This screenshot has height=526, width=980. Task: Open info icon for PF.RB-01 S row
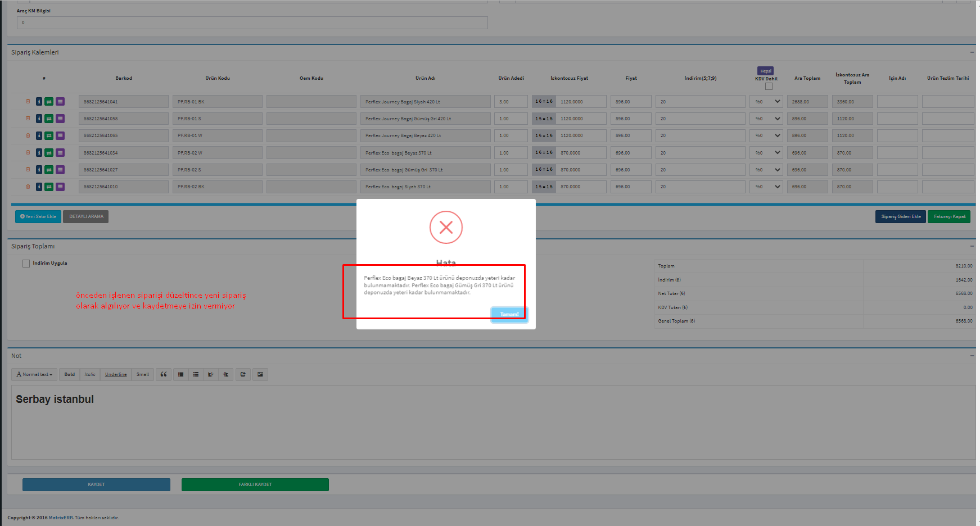(x=39, y=119)
